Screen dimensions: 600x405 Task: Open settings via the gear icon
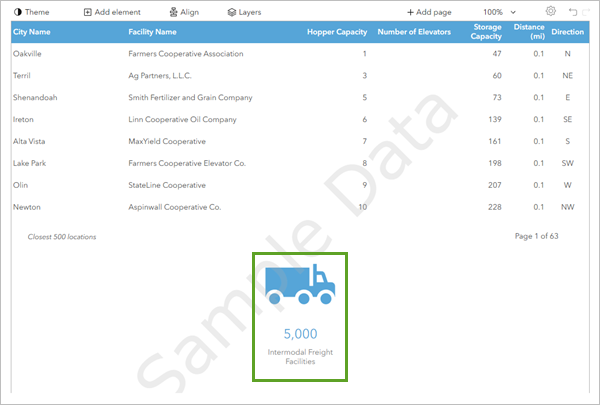coord(551,11)
